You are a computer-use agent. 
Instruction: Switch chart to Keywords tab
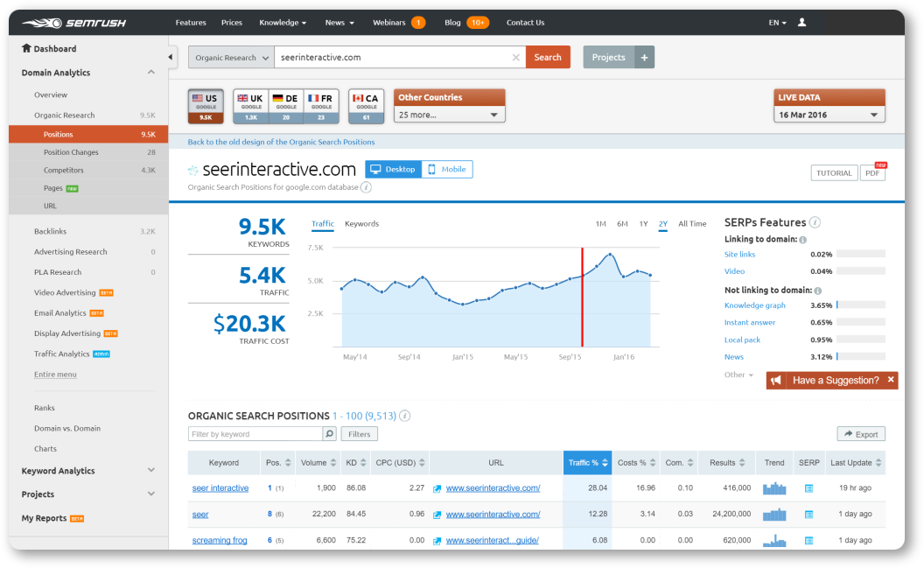(362, 224)
